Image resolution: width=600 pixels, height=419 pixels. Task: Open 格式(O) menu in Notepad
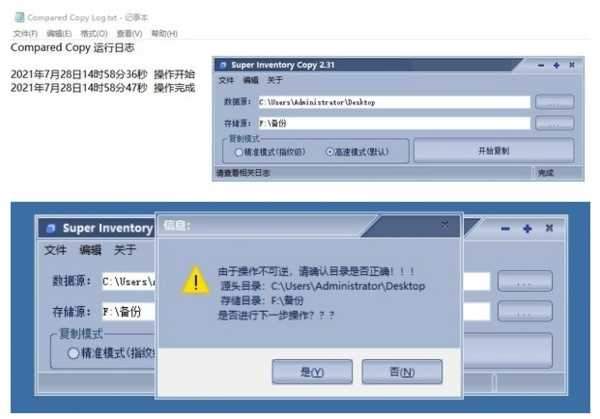(94, 34)
